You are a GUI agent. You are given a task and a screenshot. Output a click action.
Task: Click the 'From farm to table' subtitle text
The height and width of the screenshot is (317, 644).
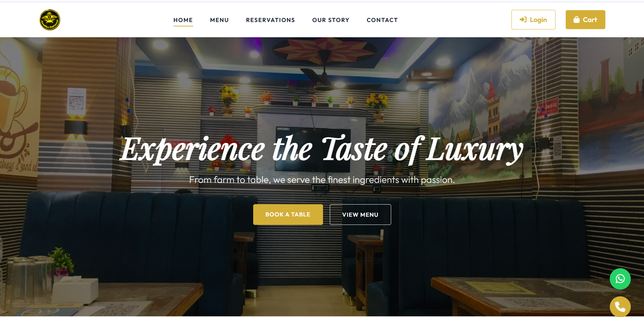[x=322, y=180]
